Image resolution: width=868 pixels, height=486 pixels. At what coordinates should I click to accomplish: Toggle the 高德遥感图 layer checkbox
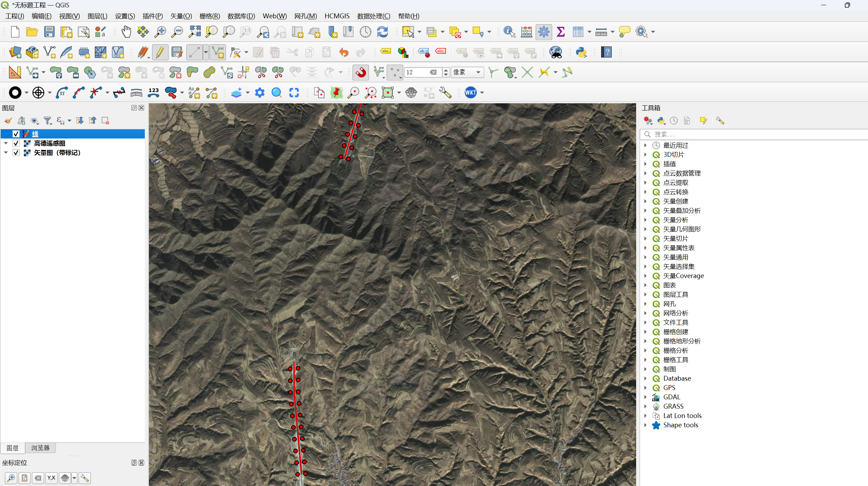[x=16, y=143]
